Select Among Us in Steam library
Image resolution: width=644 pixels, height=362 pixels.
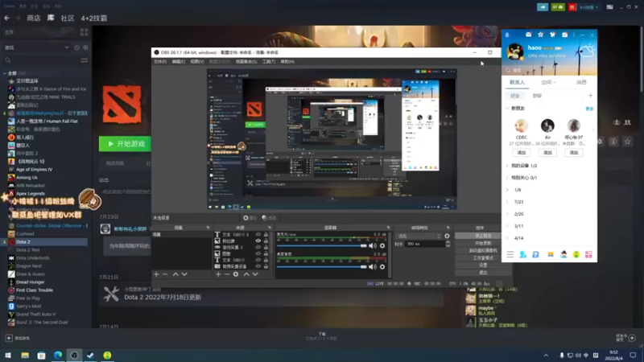[27, 178]
